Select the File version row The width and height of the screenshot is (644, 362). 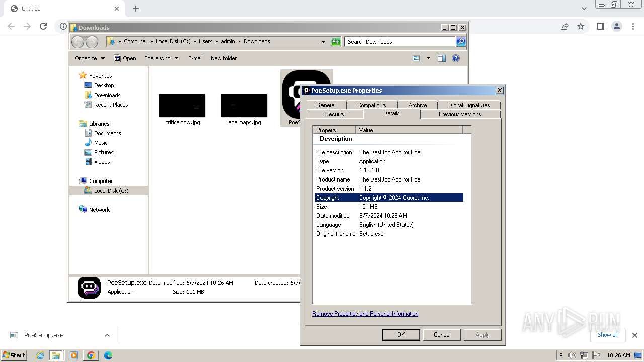coord(389,170)
